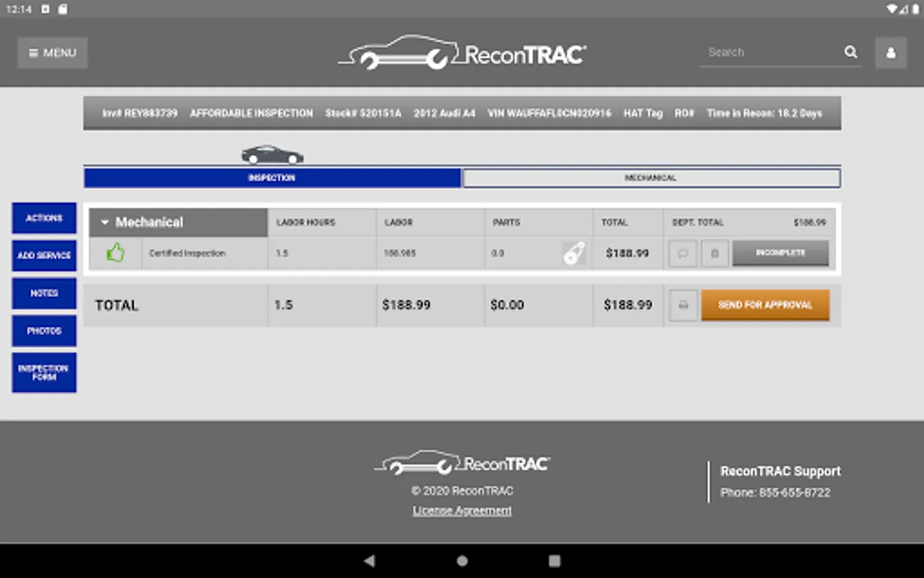Collapse the Mechanical section arrow
The height and width of the screenshot is (578, 924).
tap(105, 222)
